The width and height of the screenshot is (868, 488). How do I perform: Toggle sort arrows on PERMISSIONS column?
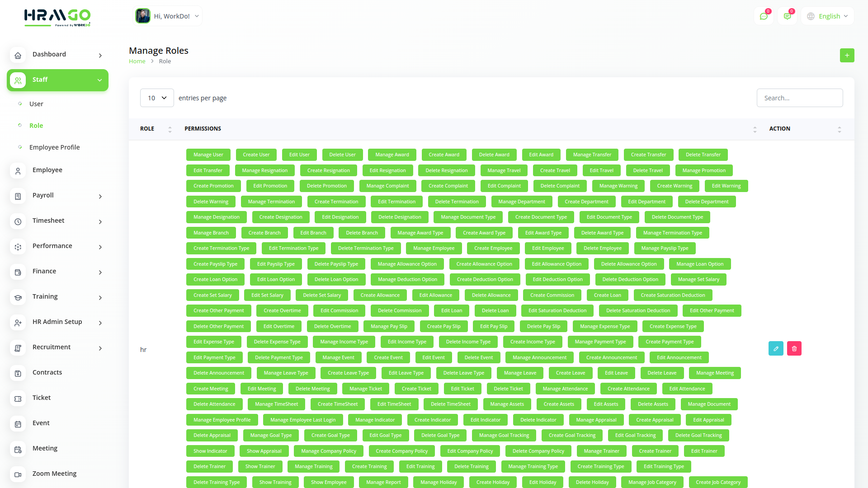755,129
